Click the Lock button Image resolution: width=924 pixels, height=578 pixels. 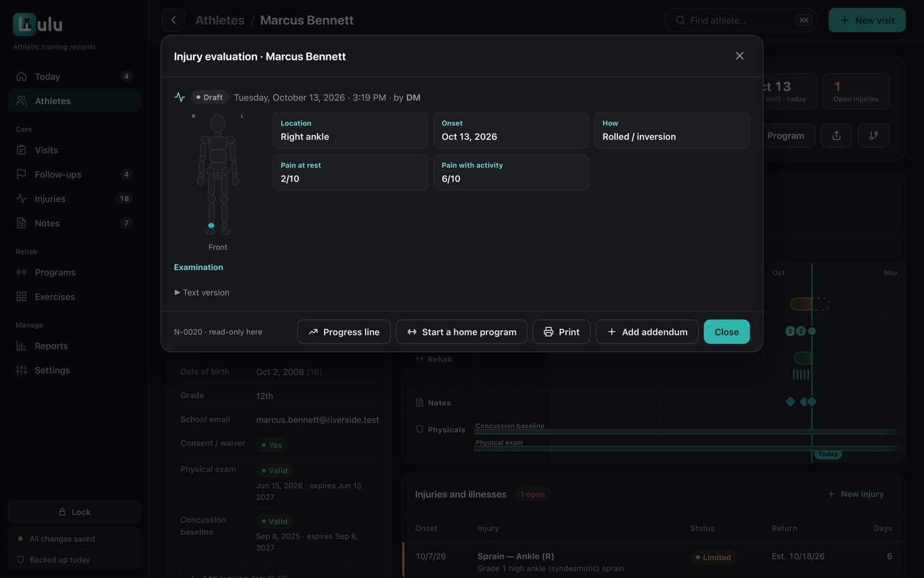pyautogui.click(x=74, y=512)
